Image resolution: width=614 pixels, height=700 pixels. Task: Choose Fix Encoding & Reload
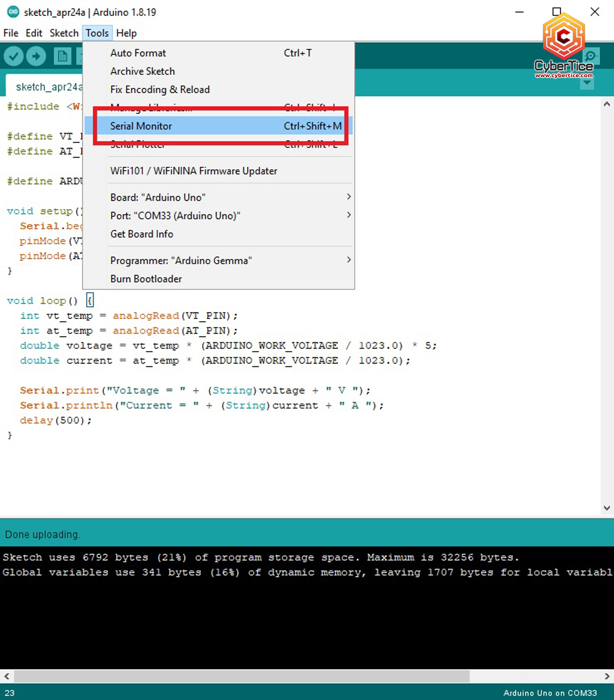click(x=219, y=89)
